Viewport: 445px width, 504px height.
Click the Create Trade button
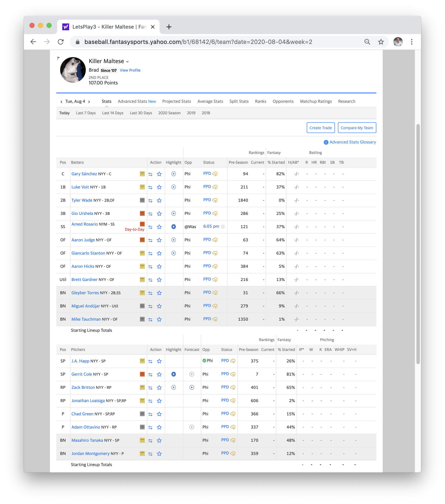click(x=320, y=128)
